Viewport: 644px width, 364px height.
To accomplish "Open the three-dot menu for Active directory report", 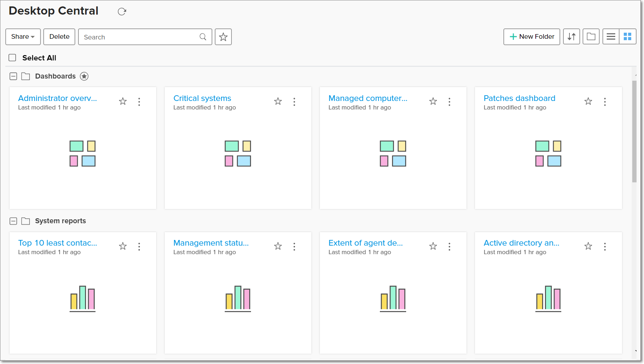I will tap(605, 247).
